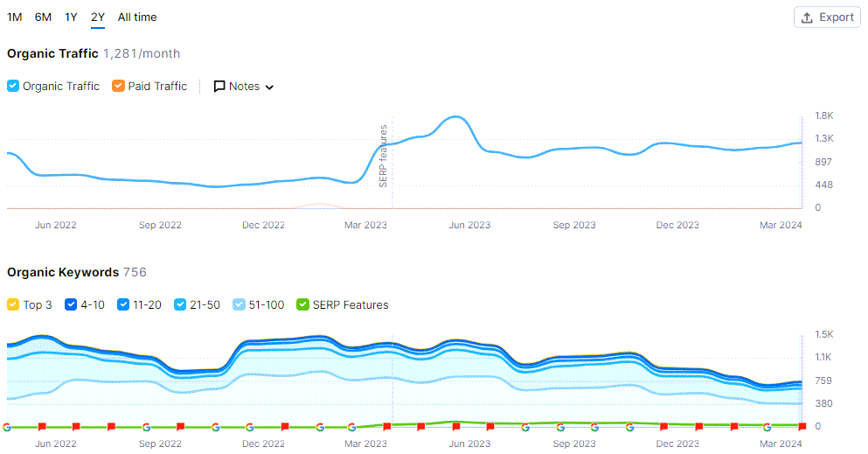Switch to the 1M time range
The height and width of the screenshot is (454, 868).
[x=15, y=17]
